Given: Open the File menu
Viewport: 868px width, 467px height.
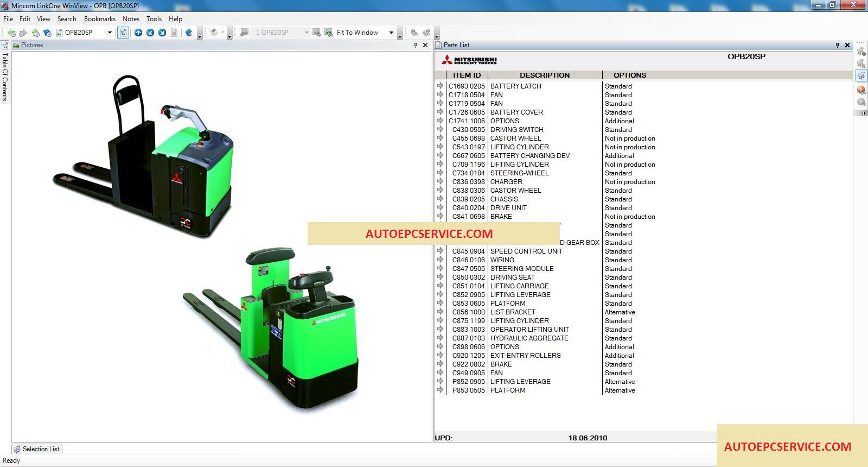Looking at the screenshot, I should click(8, 18).
